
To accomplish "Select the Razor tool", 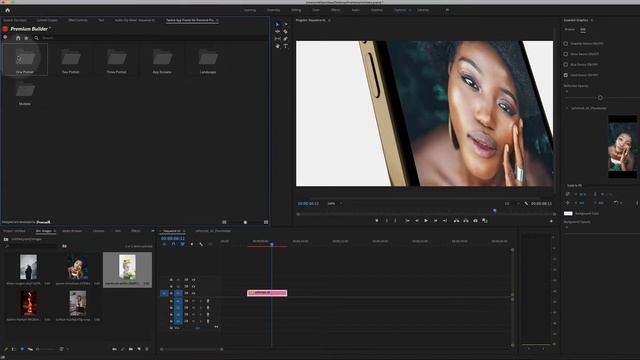I will (285, 31).
